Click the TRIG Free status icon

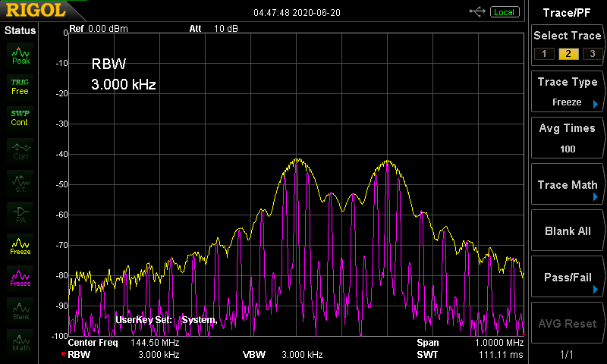pos(20,87)
